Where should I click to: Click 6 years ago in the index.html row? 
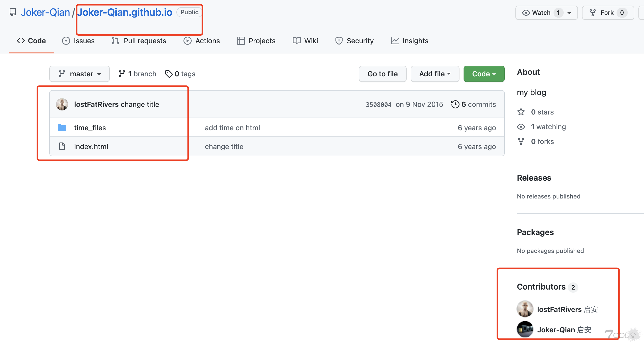(x=477, y=147)
